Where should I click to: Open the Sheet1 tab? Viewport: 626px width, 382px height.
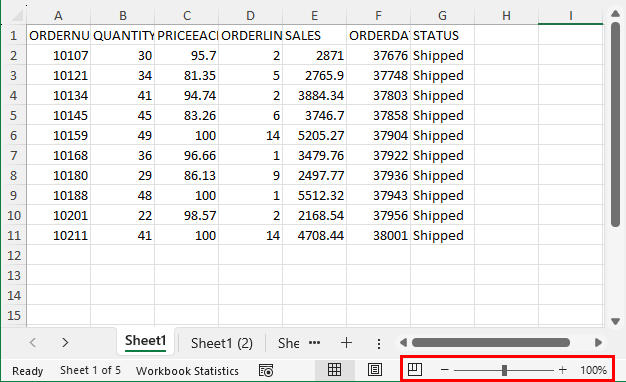(x=145, y=341)
